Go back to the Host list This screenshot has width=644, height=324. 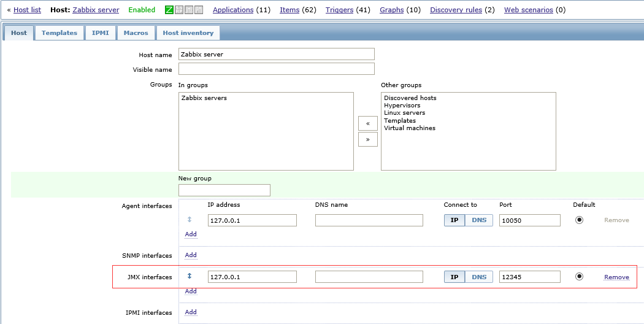coord(27,10)
